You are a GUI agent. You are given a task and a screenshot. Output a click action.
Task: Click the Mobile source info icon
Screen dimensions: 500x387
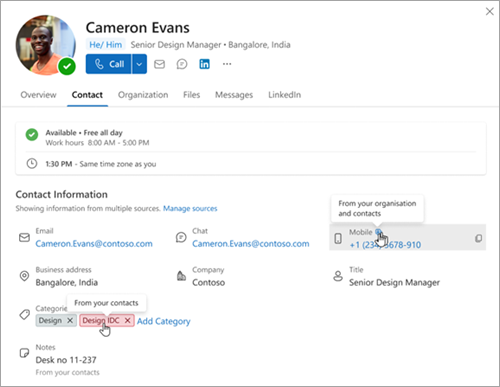[x=378, y=231]
